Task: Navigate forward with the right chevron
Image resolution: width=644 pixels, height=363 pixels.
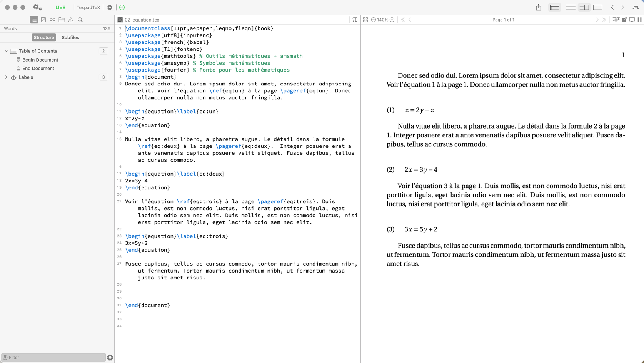Action: pyautogui.click(x=623, y=7)
